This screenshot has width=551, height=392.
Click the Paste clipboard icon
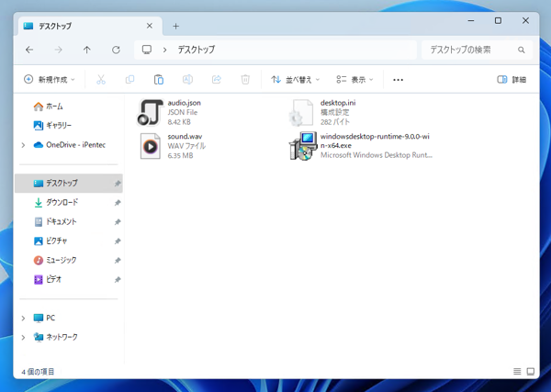[159, 80]
